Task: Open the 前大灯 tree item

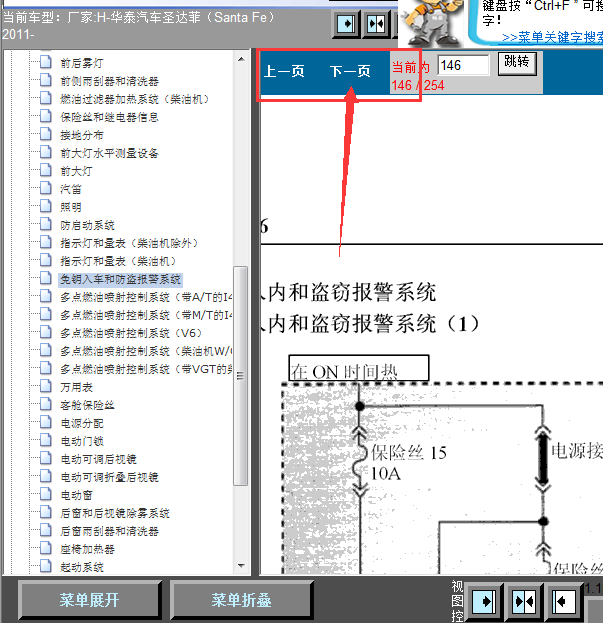Action: pyautogui.click(x=76, y=171)
